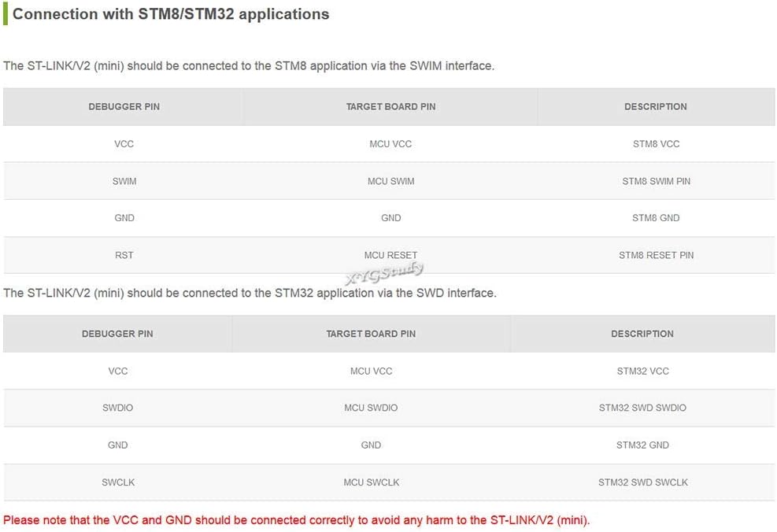This screenshot has height=532, width=777.
Task: Select the STM8 GND description cell
Action: tap(656, 218)
